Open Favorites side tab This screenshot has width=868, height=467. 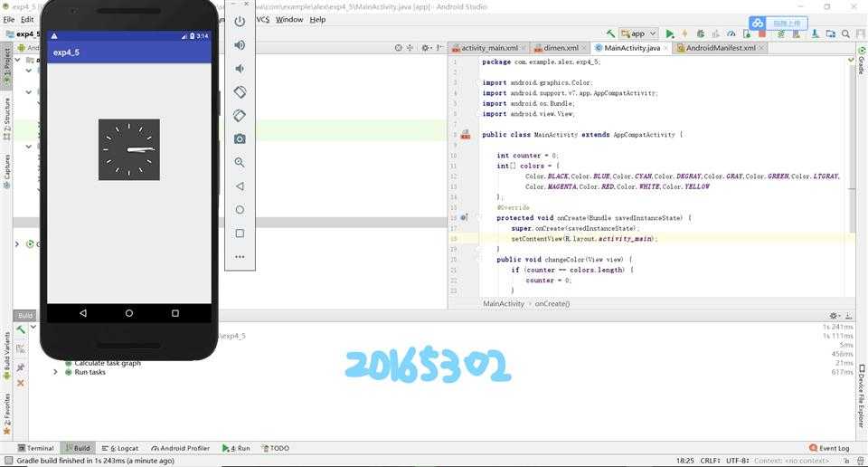pyautogui.click(x=6, y=414)
